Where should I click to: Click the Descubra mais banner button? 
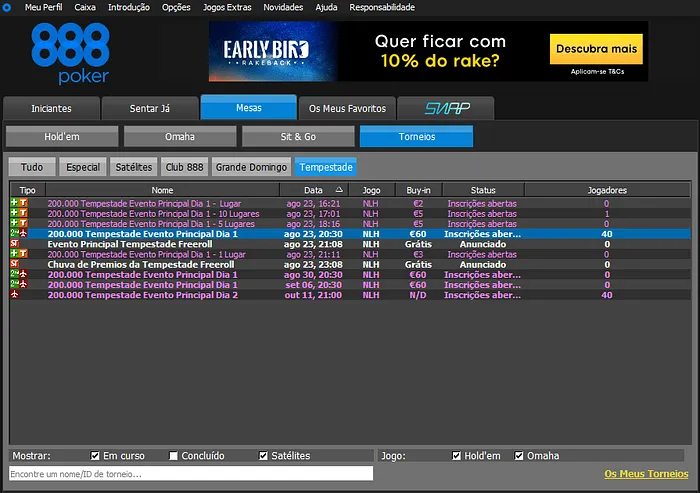click(596, 49)
